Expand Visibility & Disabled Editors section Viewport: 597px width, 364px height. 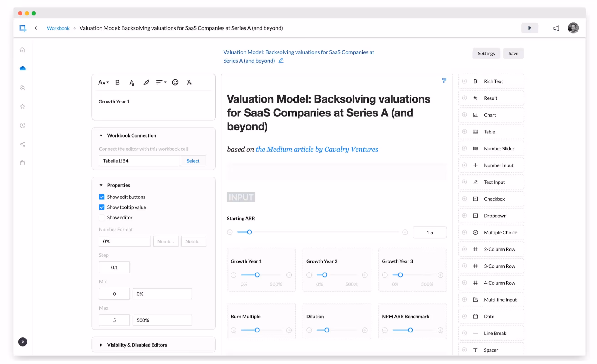(x=101, y=345)
